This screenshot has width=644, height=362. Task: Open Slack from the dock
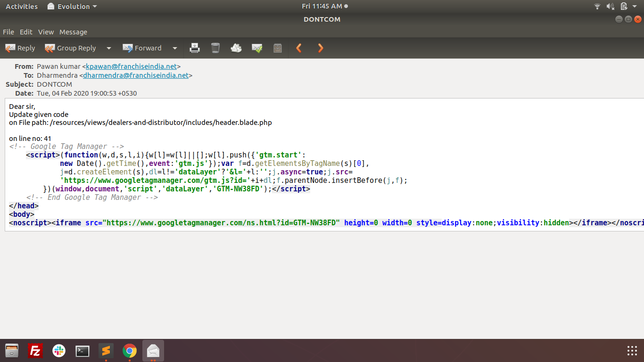pyautogui.click(x=59, y=351)
